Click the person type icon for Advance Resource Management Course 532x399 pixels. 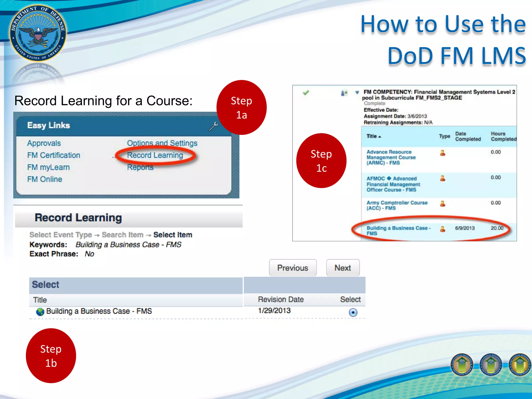pos(443,153)
